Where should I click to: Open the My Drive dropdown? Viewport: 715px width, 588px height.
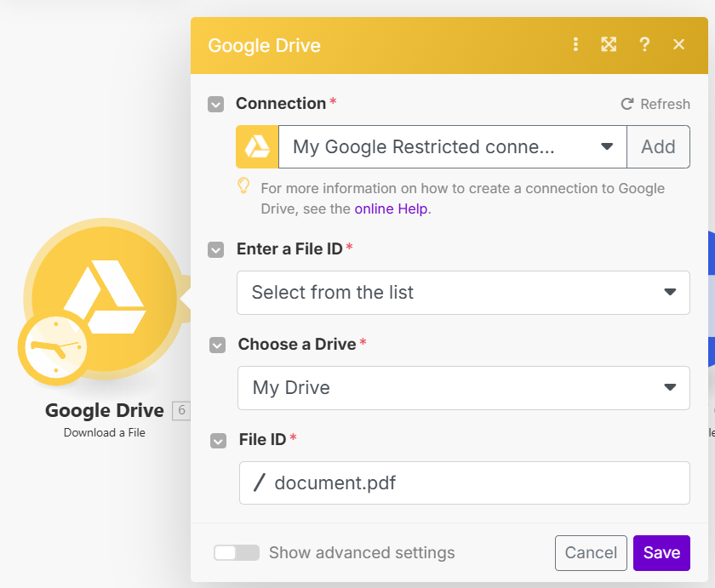[x=463, y=388]
